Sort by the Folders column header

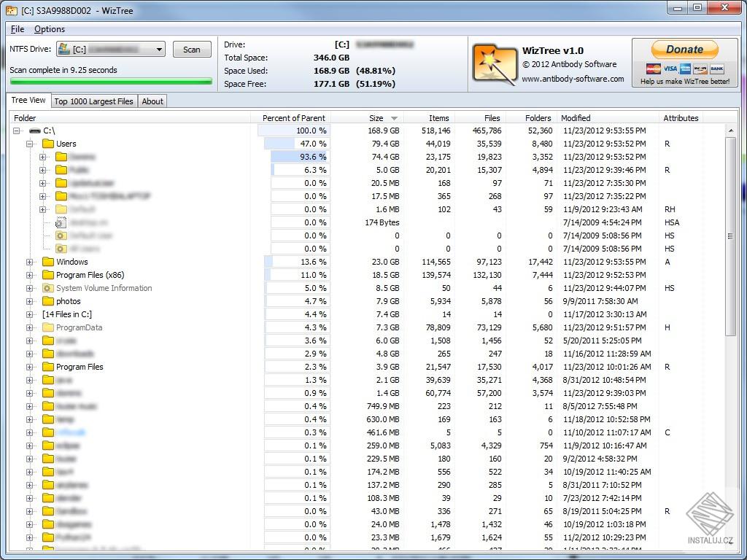pyautogui.click(x=531, y=118)
